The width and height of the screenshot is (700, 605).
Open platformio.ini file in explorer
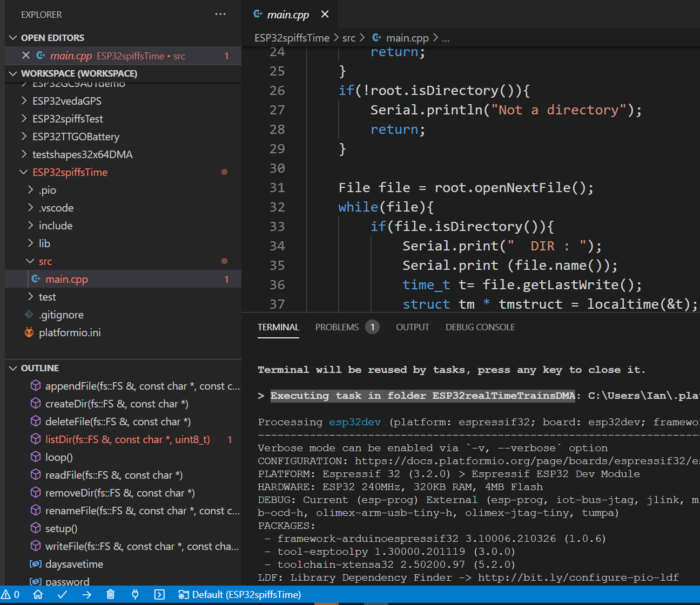[70, 332]
